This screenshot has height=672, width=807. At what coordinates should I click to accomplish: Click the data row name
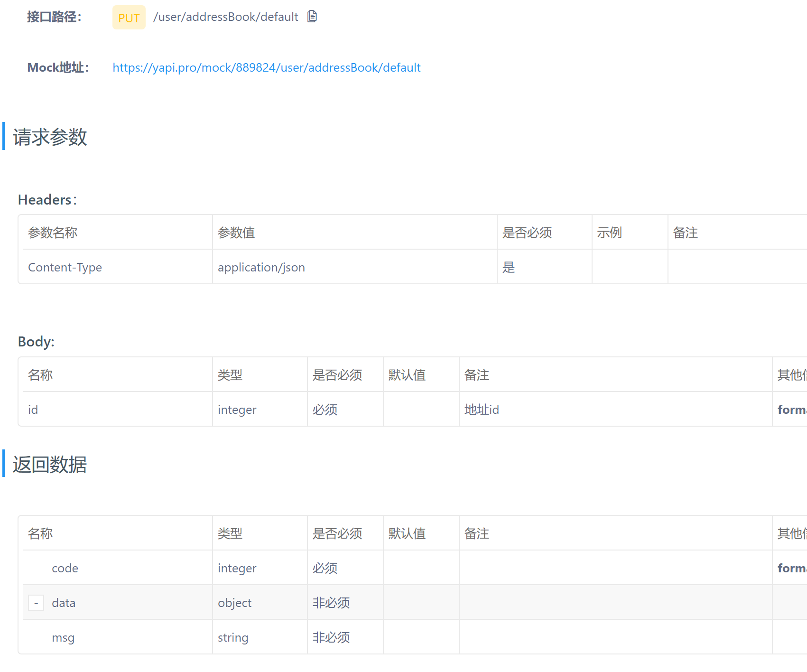[64, 603]
